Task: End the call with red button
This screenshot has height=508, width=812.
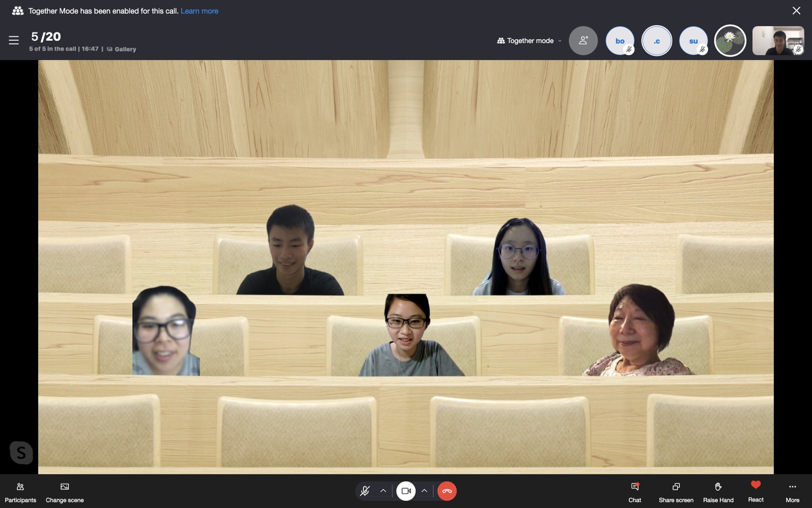Action: point(447,491)
